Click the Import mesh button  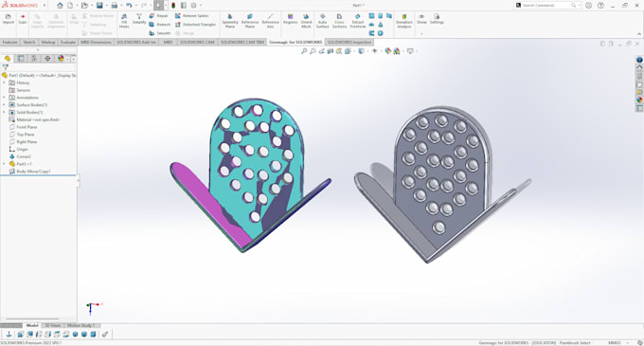tap(9, 19)
